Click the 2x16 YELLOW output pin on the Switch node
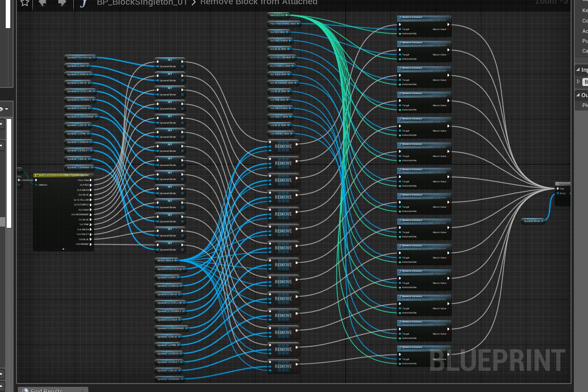Screen dimensions: 588x392 (x=91, y=200)
